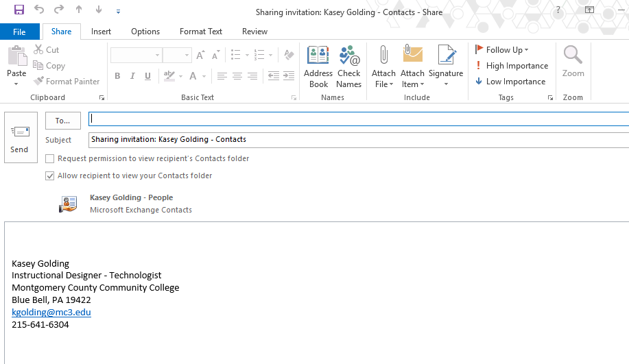
Task: Copy the selection
Action: point(49,65)
